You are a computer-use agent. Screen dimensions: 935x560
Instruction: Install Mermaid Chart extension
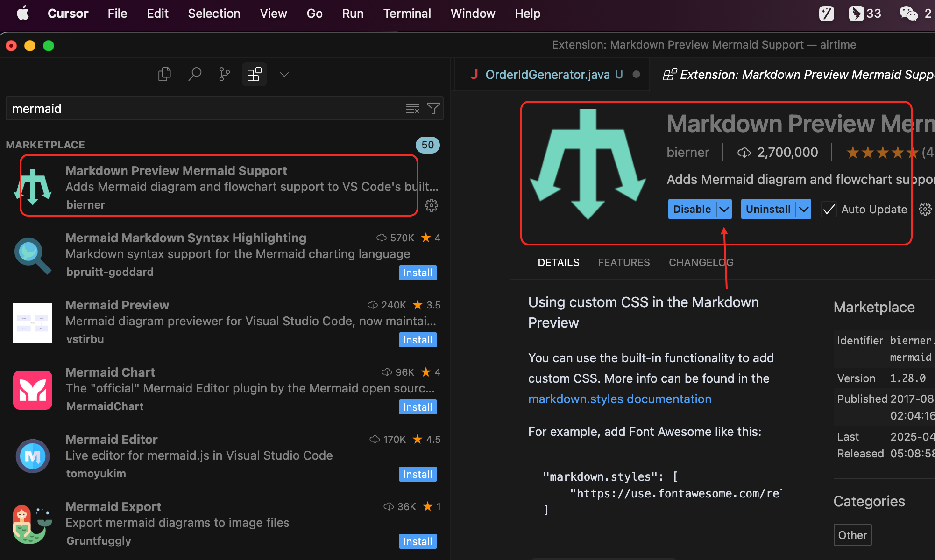tap(418, 407)
